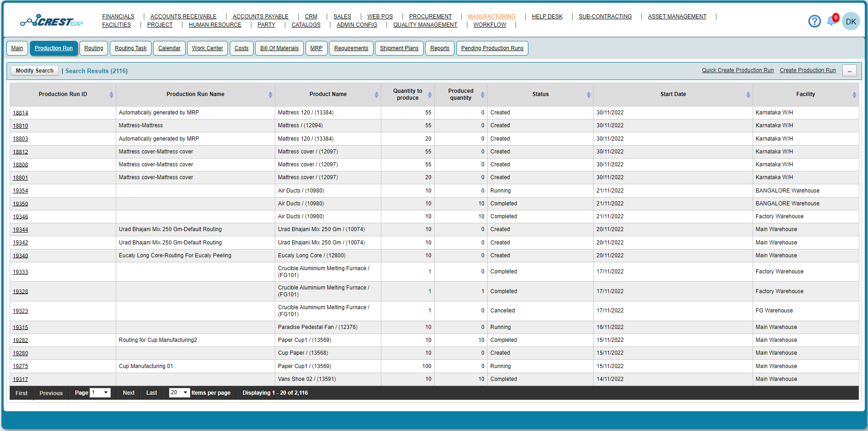868x431 pixels.
Task: Open the QUALITY MANAGEMENT menu
Action: click(425, 25)
